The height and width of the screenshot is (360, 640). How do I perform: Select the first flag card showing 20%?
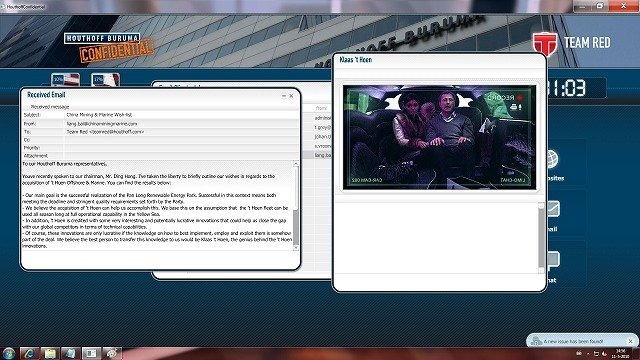[65, 79]
